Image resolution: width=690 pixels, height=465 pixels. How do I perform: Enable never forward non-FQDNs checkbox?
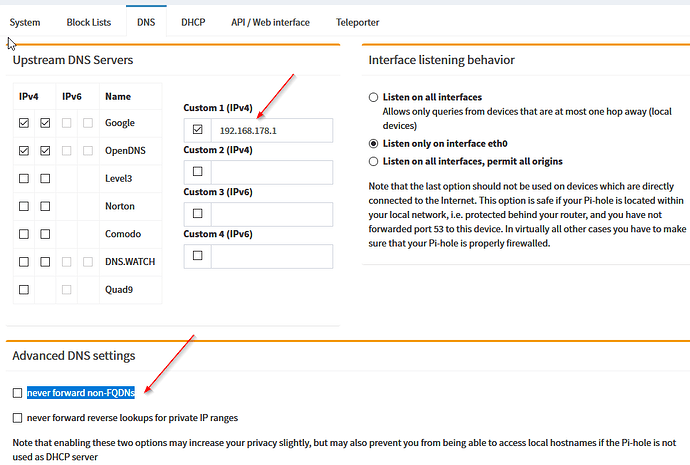17,393
